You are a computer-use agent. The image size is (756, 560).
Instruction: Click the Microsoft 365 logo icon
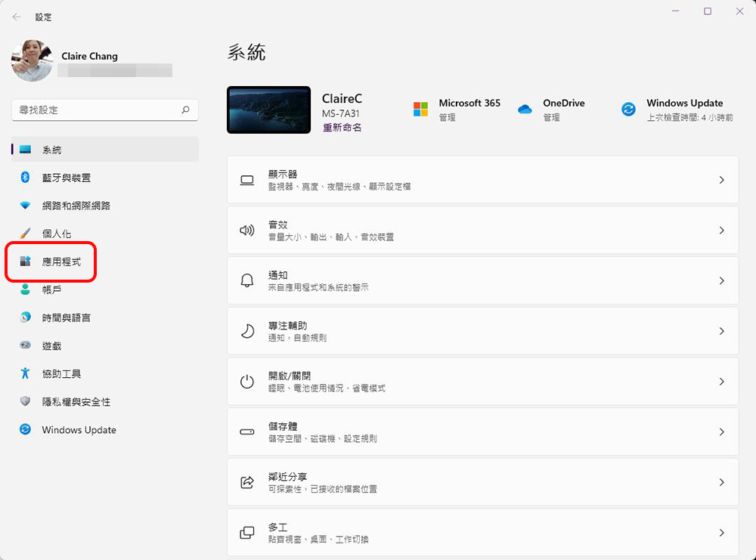click(420, 110)
